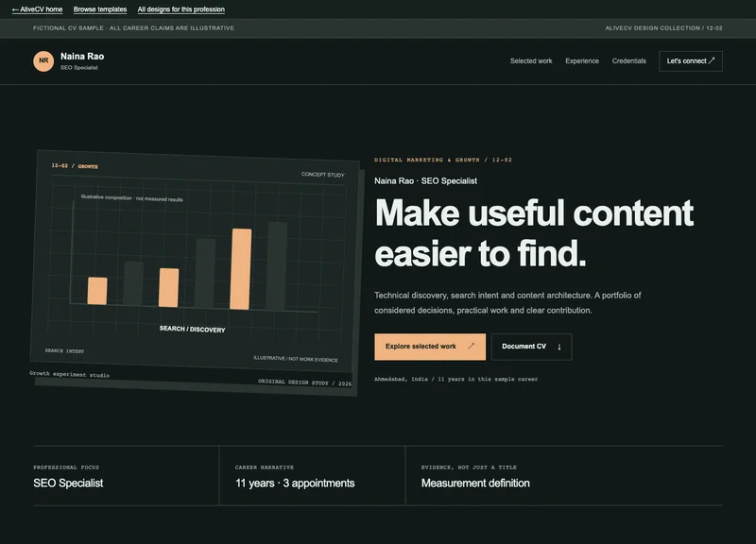Click the NR avatar circle
The image size is (756, 544).
(43, 61)
